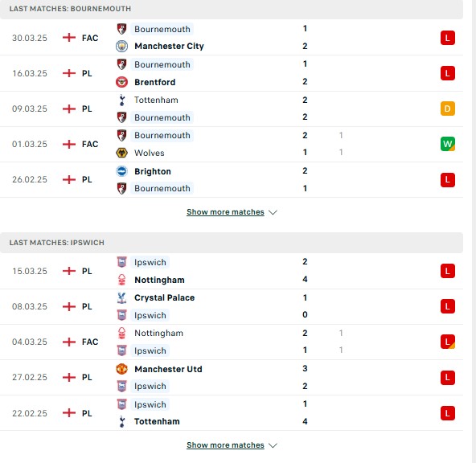Open the Ipswich vs Tottenham 22.02.25 match row
The image size is (476, 463).
point(232,413)
